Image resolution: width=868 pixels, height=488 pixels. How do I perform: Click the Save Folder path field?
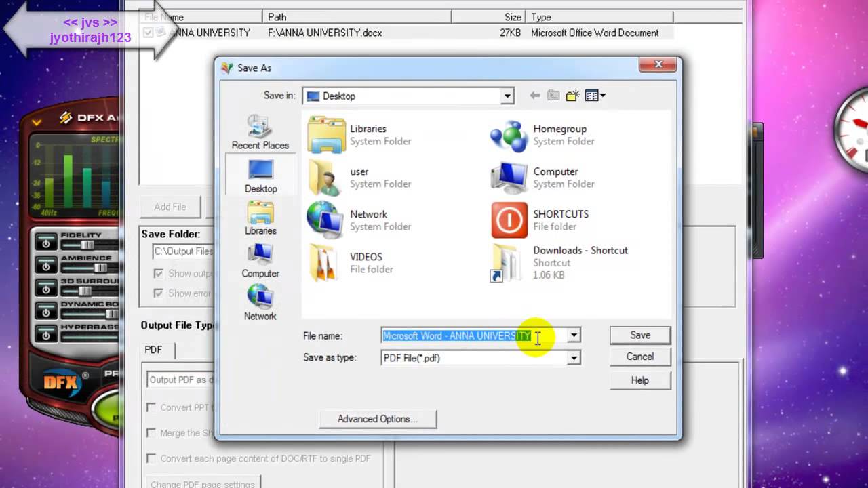click(x=183, y=251)
